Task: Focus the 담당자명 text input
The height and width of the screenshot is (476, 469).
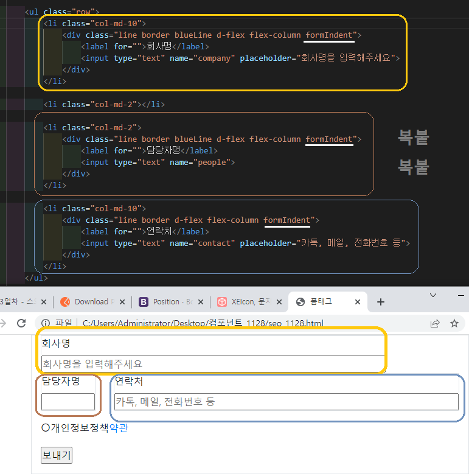Action: coord(68,402)
